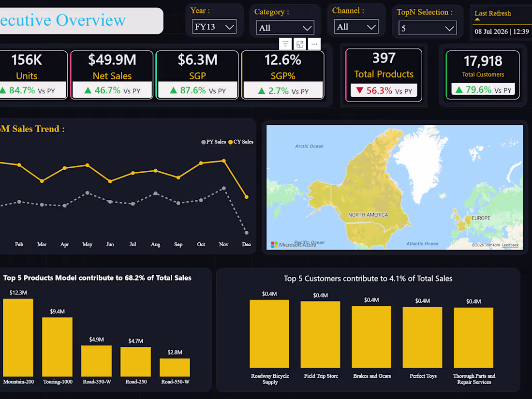Click the 84.7% Vs PY value
The width and height of the screenshot is (532, 399).
click(x=22, y=90)
